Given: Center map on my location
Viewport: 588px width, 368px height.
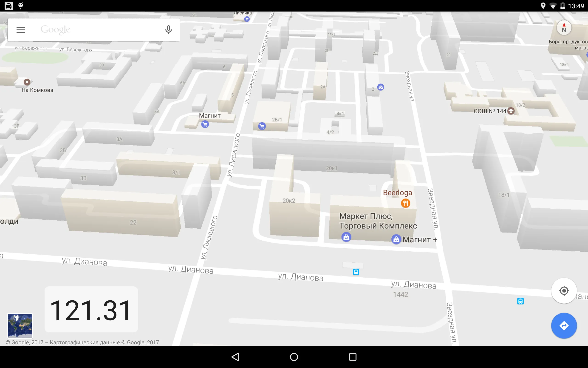Looking at the screenshot, I should [564, 290].
